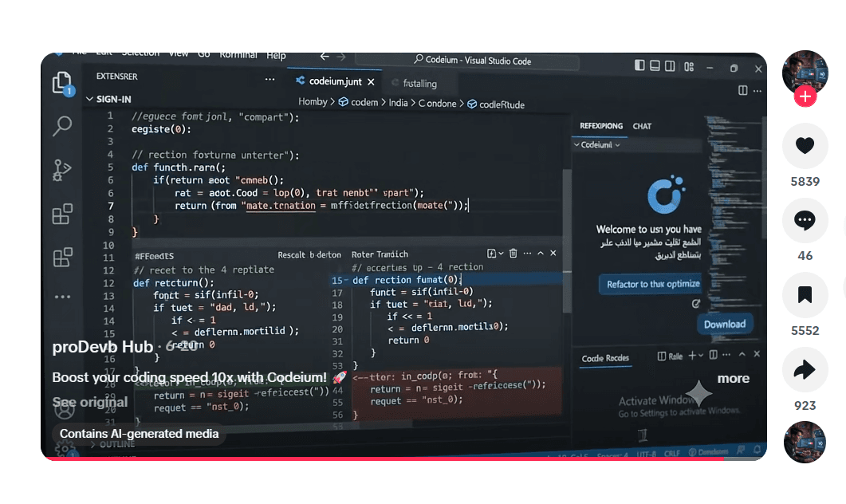
Task: Click Rescolt b·deton in diff header
Action: point(309,254)
